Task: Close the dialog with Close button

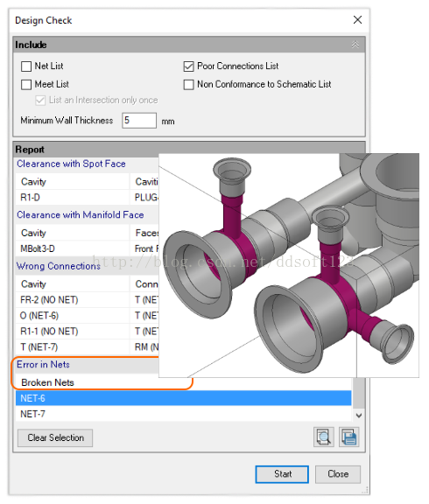Action: click(338, 474)
